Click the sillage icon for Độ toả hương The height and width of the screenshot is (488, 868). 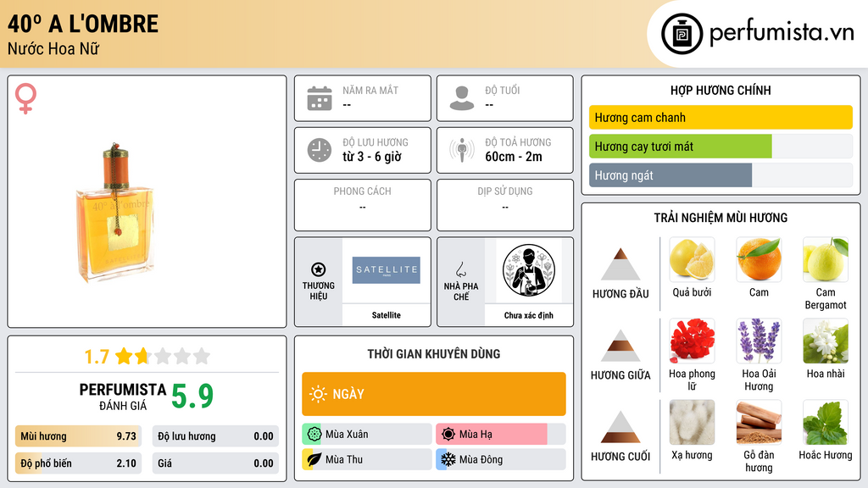[462, 150]
